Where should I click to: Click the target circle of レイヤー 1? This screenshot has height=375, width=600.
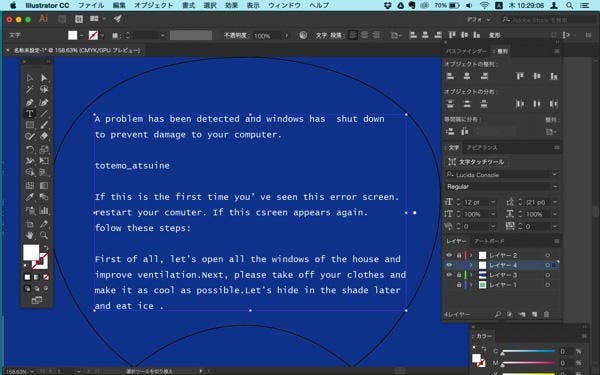pyautogui.click(x=548, y=285)
